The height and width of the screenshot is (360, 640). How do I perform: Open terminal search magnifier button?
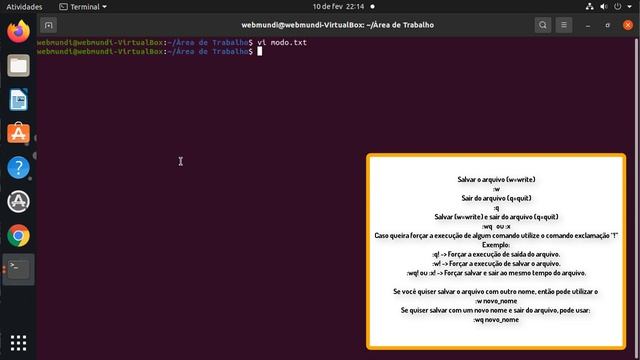542,25
